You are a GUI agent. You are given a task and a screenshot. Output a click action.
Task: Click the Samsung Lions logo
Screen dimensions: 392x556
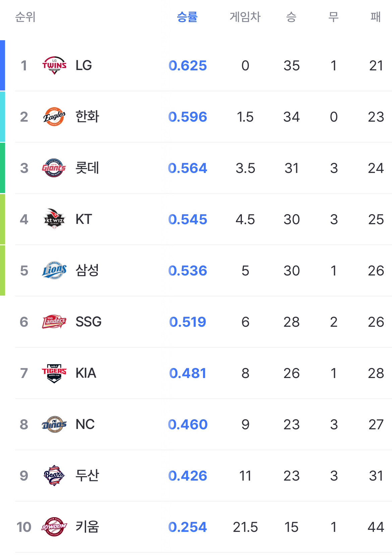point(54,270)
